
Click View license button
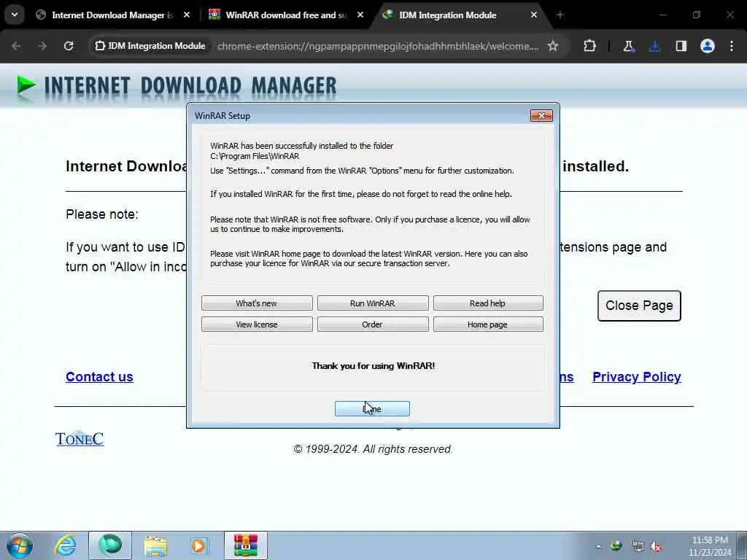(x=257, y=324)
